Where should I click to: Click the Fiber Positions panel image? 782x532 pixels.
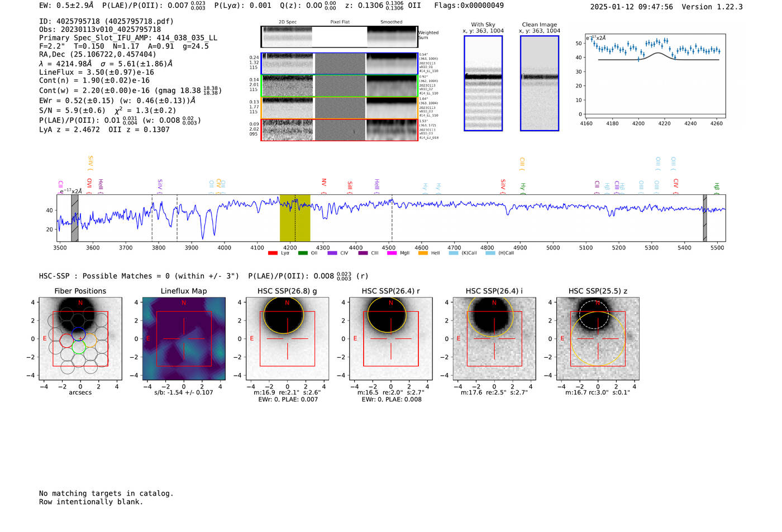tap(80, 339)
